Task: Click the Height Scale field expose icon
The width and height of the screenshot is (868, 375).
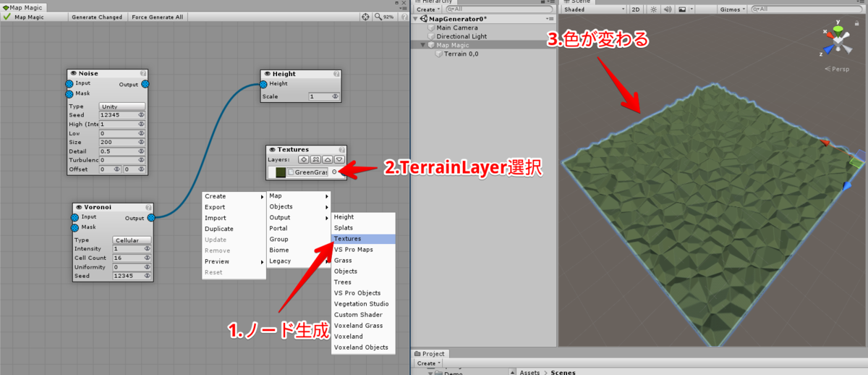Action: (335, 96)
